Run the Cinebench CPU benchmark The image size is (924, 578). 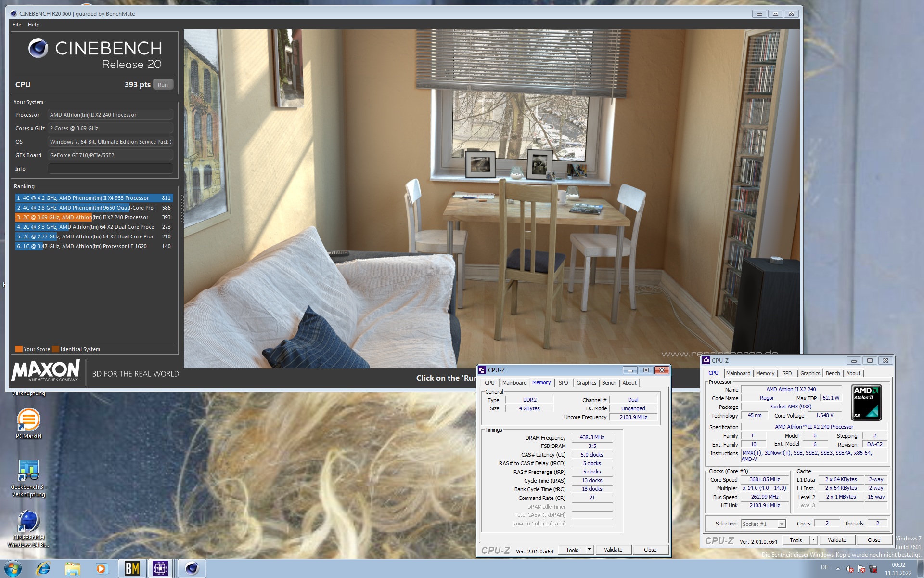point(163,85)
